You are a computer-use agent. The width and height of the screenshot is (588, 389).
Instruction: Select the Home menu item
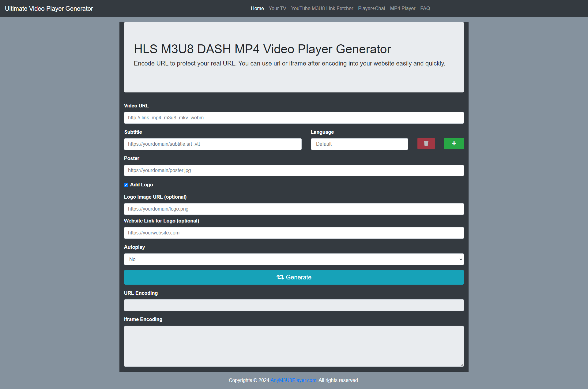(x=257, y=8)
